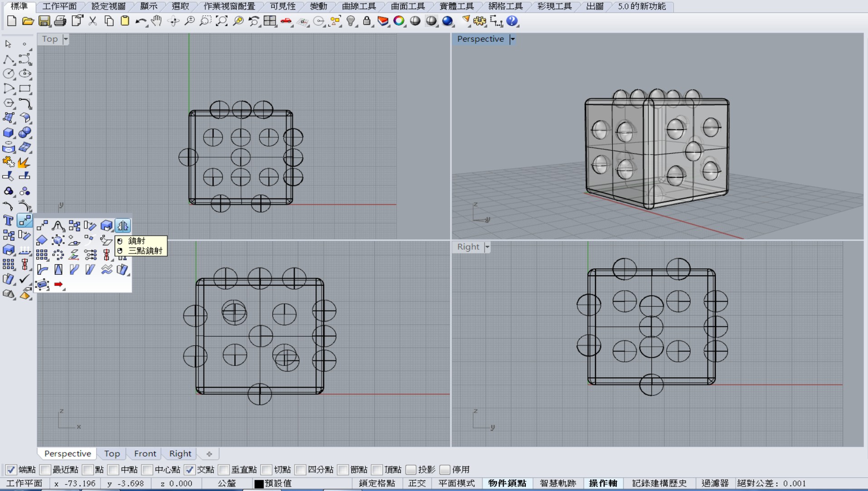The width and height of the screenshot is (868, 491).
Task: Toggle 鎖定格點 in the status bar
Action: (x=377, y=483)
